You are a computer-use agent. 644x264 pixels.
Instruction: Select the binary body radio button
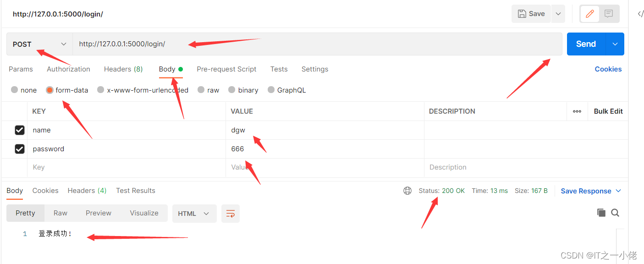[232, 90]
